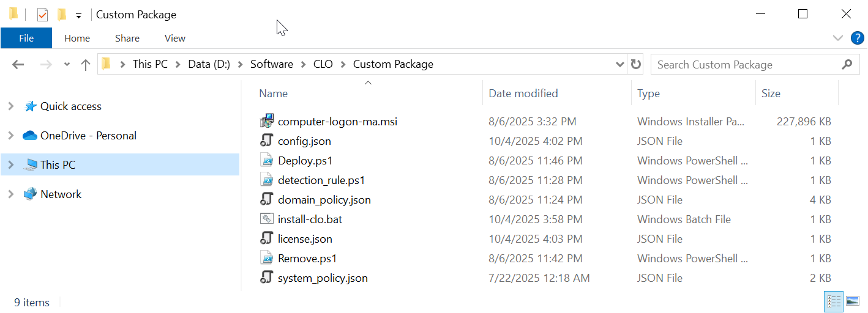Screen dimensions: 868x313
Task: Sort files by Date modified column
Action: 523,94
